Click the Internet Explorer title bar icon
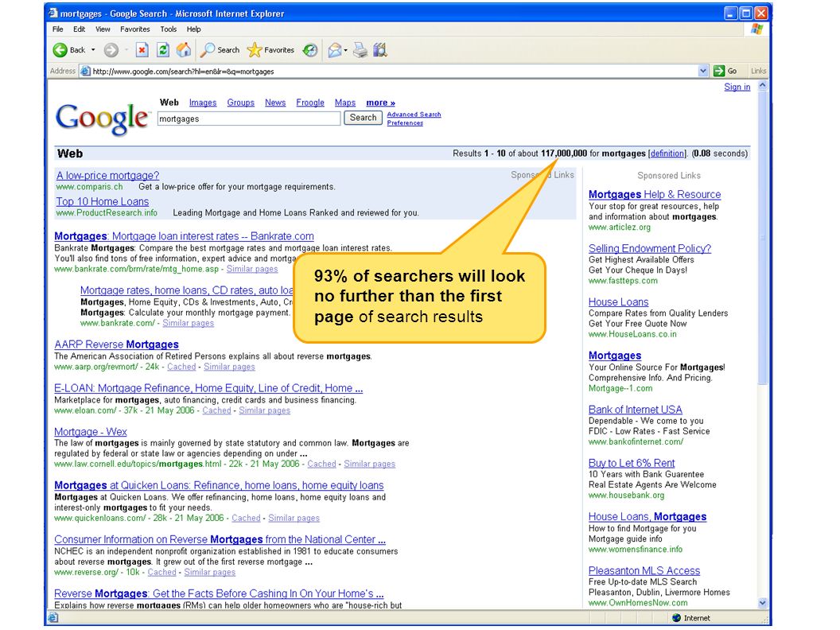 pos(53,12)
